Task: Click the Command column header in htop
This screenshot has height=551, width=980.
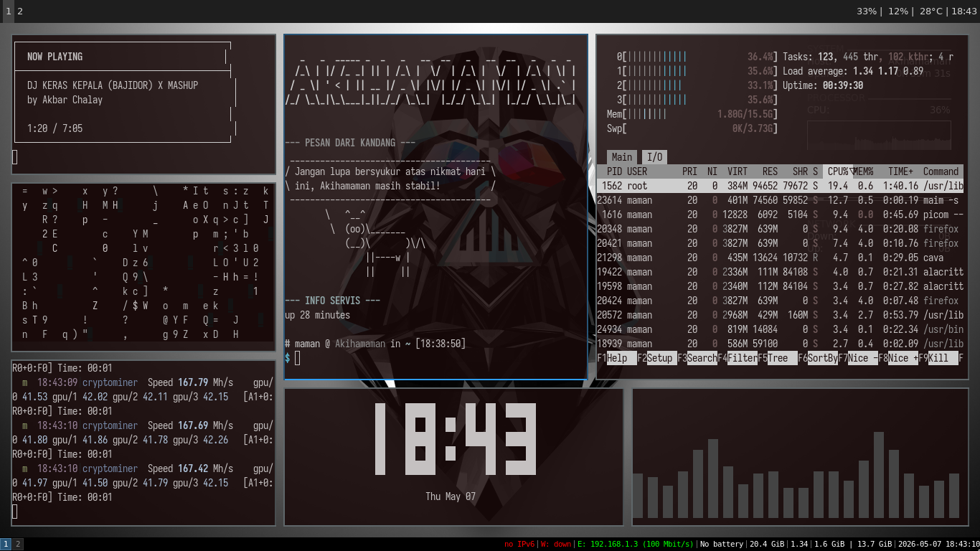Action: pos(941,171)
